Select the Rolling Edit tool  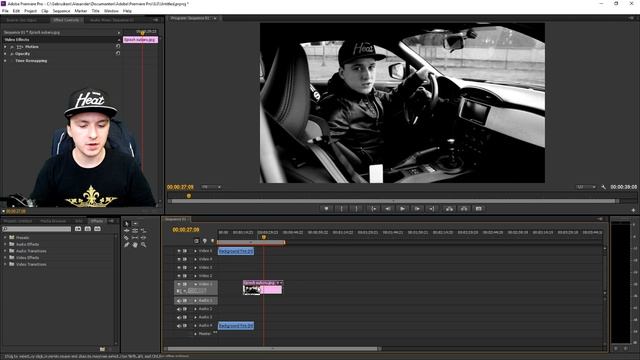[135, 231]
